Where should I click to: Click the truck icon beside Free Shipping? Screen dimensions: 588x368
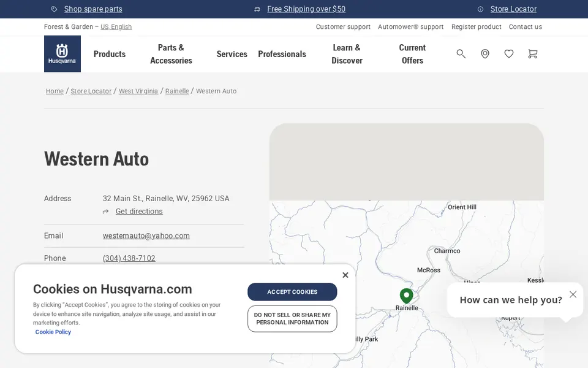pyautogui.click(x=257, y=9)
